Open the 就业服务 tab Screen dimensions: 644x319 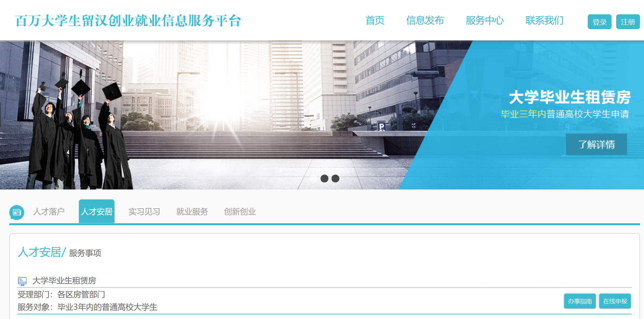point(192,212)
